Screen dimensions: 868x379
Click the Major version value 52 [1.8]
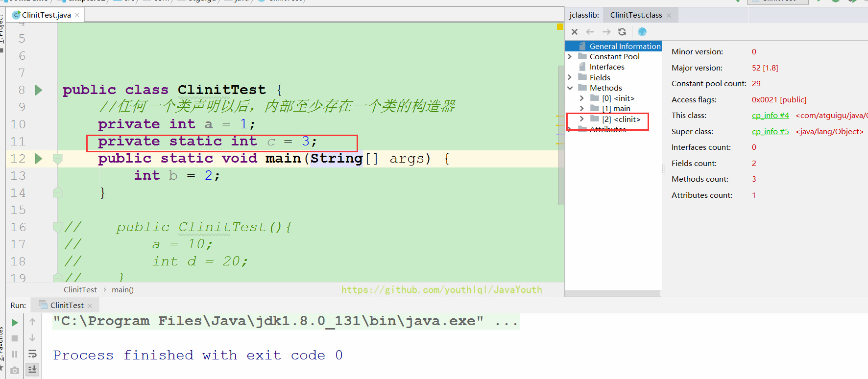coord(765,68)
